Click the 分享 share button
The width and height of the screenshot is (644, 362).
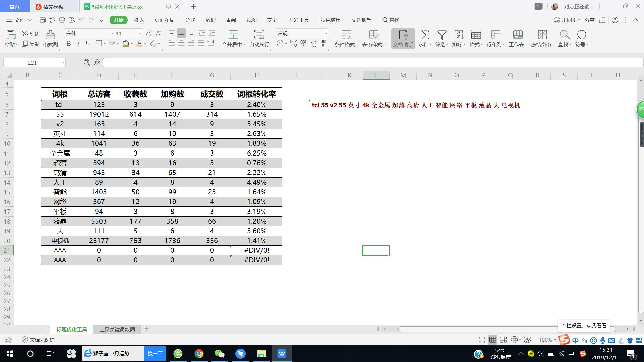[x=589, y=20]
